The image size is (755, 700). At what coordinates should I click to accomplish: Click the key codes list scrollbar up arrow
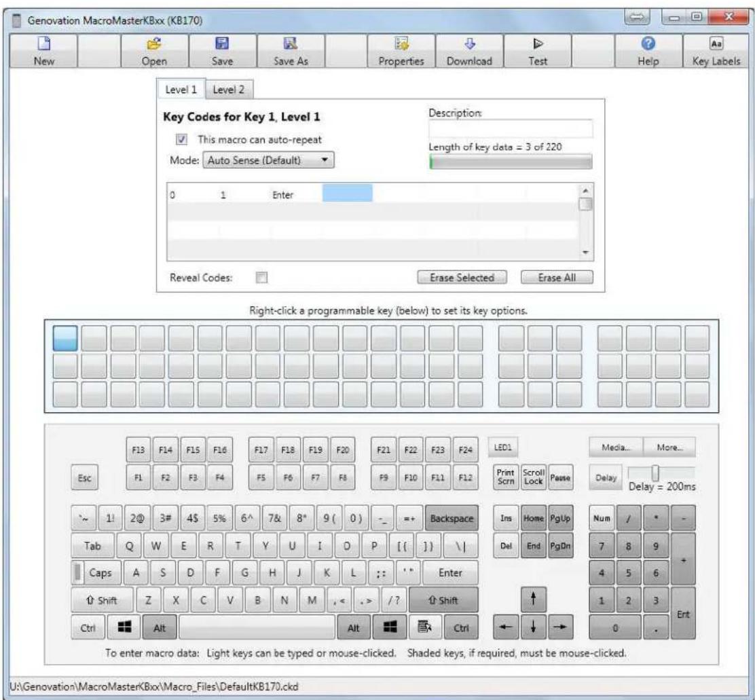click(585, 191)
